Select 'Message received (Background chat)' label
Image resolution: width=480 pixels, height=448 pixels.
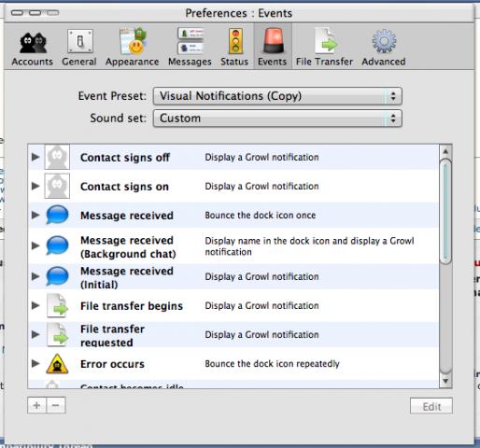coord(128,247)
